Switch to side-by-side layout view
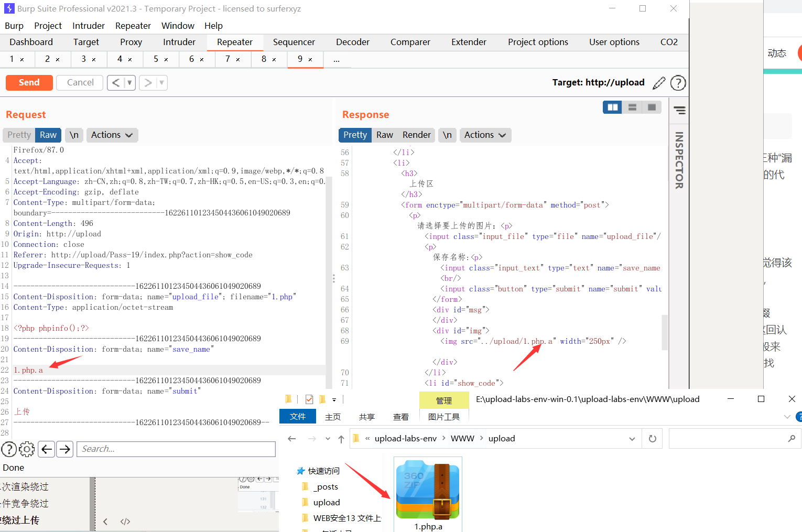Image resolution: width=802 pixels, height=532 pixels. [x=612, y=107]
